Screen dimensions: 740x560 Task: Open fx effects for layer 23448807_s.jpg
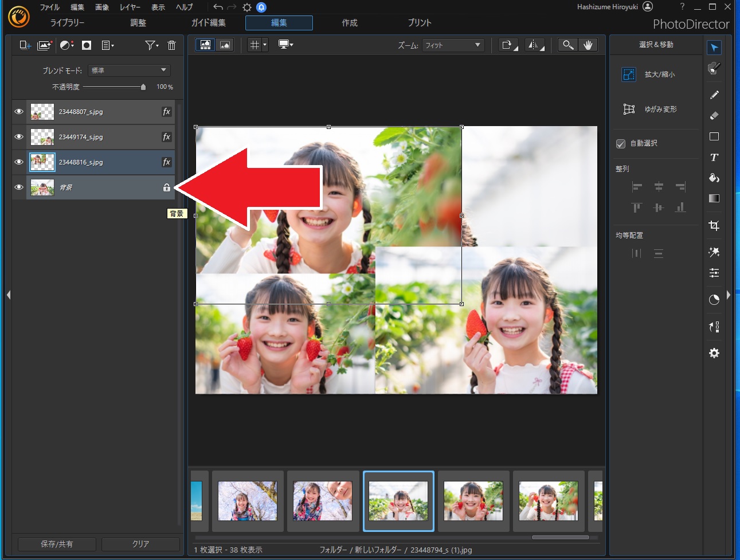[x=166, y=112]
